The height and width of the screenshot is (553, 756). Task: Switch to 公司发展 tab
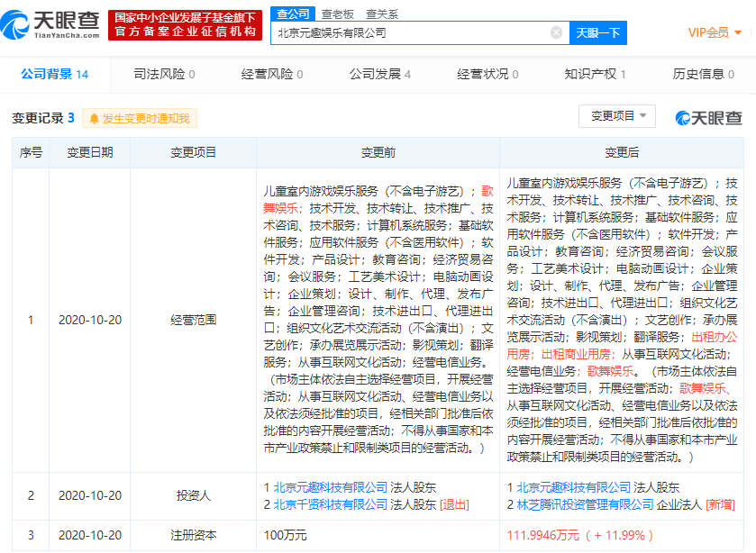tap(380, 74)
